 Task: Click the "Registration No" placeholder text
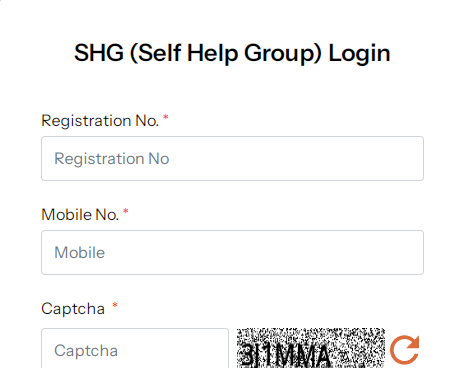(x=112, y=159)
